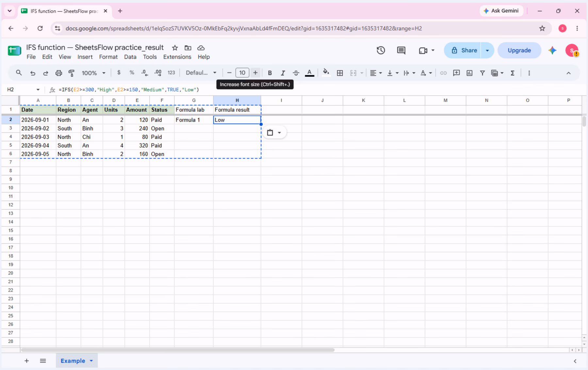Format as percent
The height and width of the screenshot is (370, 588).
[x=132, y=73]
